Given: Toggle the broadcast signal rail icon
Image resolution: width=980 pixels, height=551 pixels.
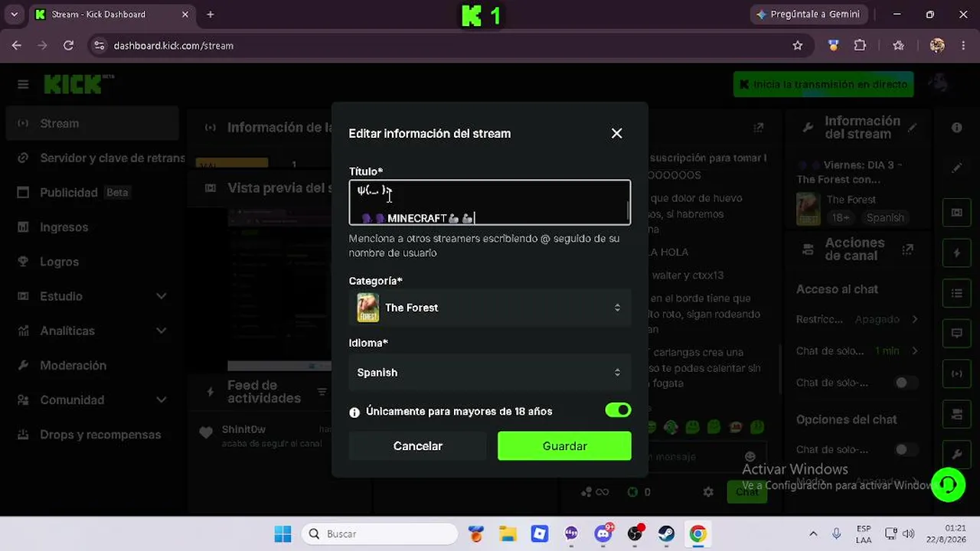Looking at the screenshot, I should point(957,373).
